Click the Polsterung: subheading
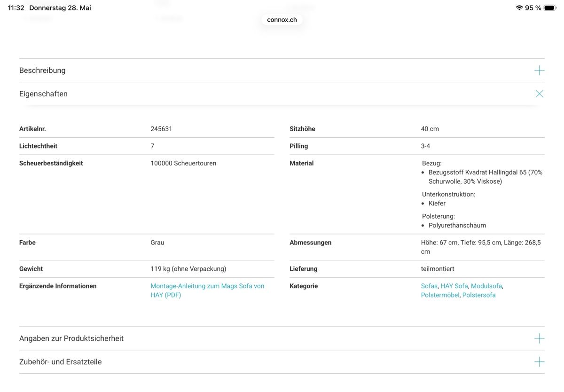Image resolution: width=564 pixels, height=392 pixels. tap(439, 216)
